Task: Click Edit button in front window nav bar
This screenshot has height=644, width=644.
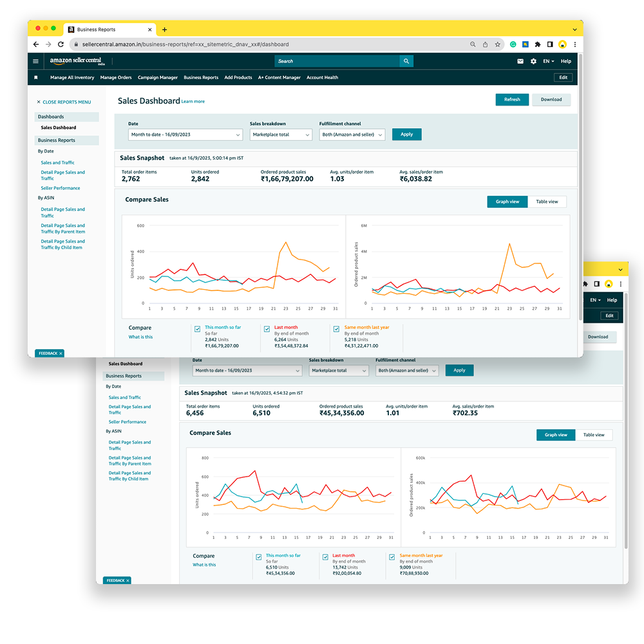Action: (x=563, y=77)
